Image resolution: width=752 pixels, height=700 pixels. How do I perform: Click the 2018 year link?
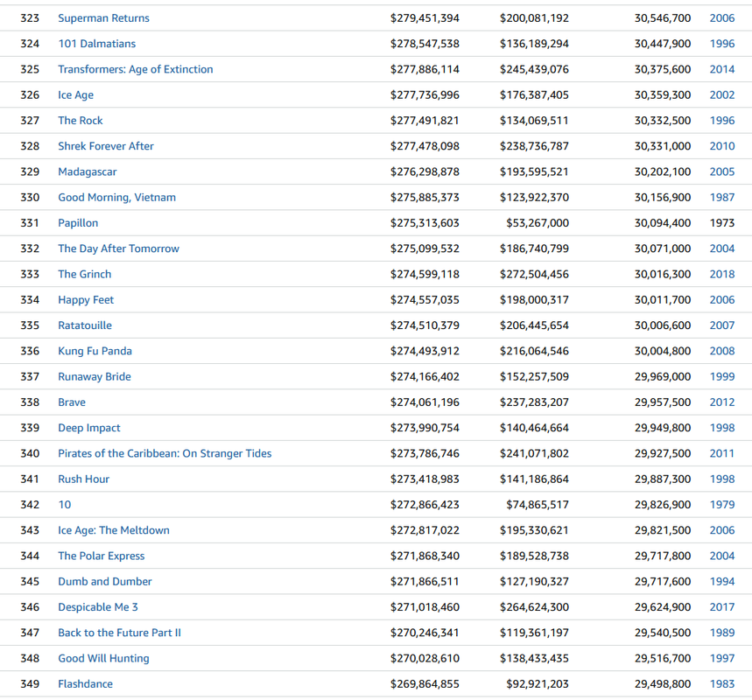pyautogui.click(x=721, y=274)
